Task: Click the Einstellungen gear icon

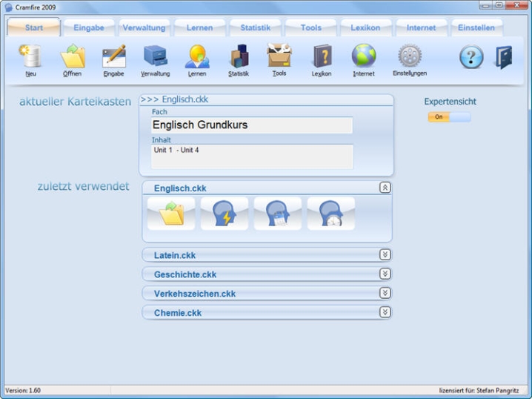Action: coord(409,57)
